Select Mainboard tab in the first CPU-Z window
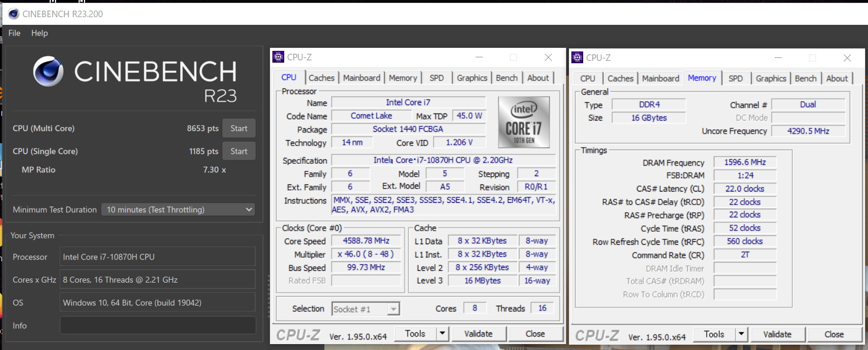The height and width of the screenshot is (350, 868). [362, 78]
